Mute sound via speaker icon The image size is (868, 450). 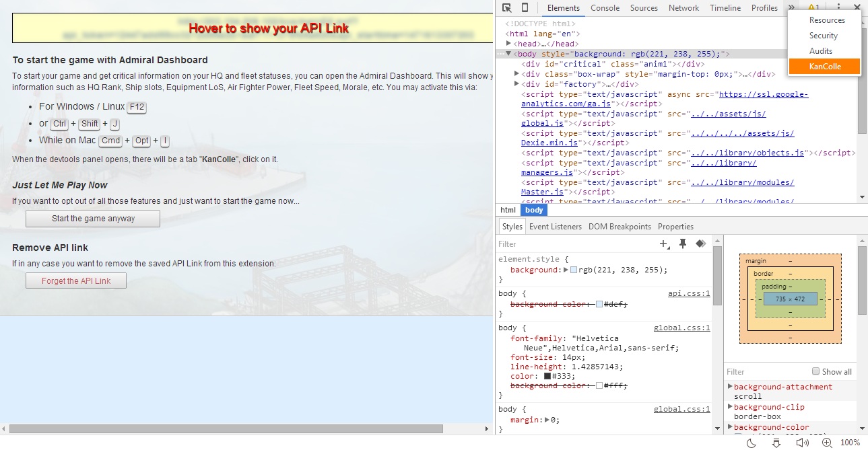[x=802, y=443]
